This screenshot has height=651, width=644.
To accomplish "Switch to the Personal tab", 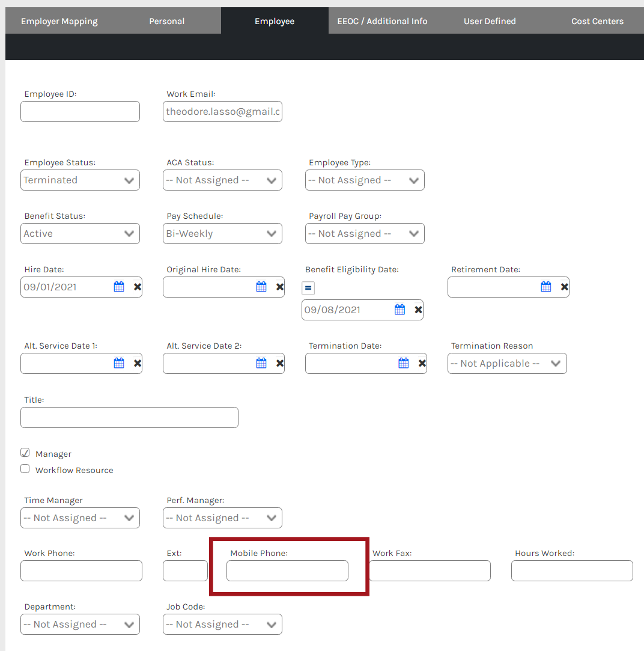I will [167, 21].
